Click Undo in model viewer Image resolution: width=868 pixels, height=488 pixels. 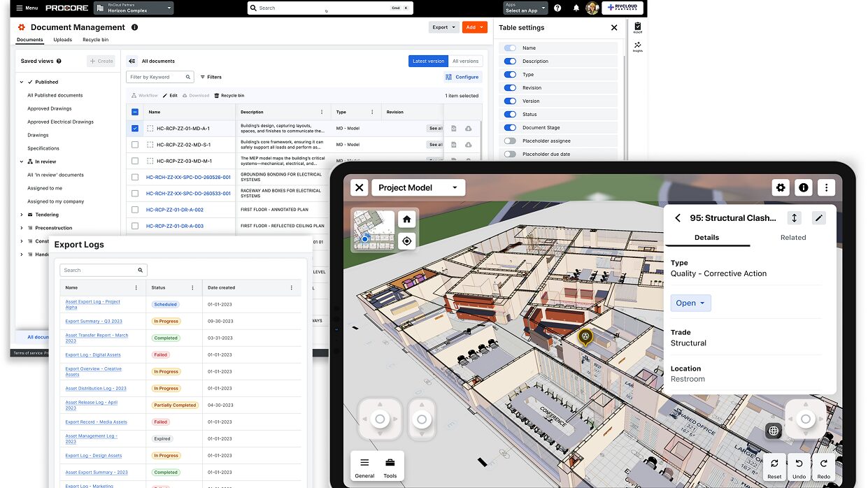799,468
